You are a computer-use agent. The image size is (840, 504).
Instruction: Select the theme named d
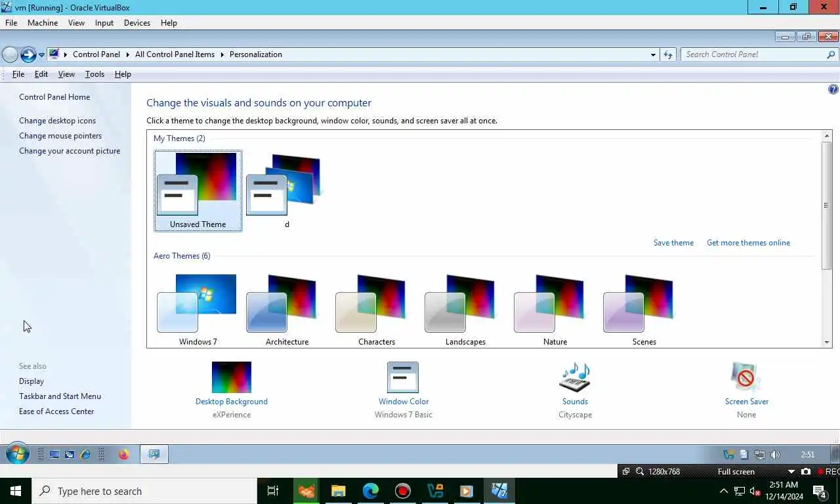click(287, 190)
